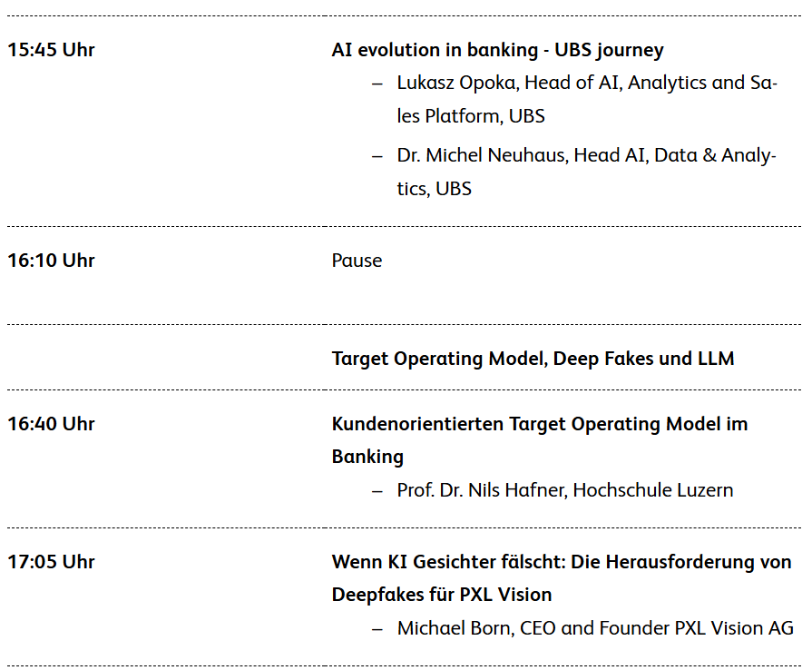Click the 16:40 Uhr time label
812x670 pixels.
click(51, 424)
